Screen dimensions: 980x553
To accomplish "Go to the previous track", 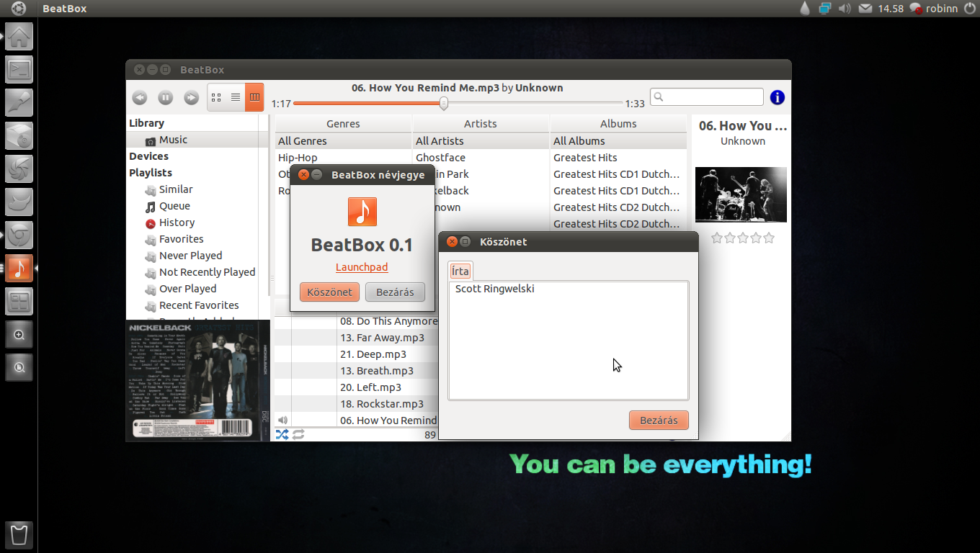I will pos(140,98).
